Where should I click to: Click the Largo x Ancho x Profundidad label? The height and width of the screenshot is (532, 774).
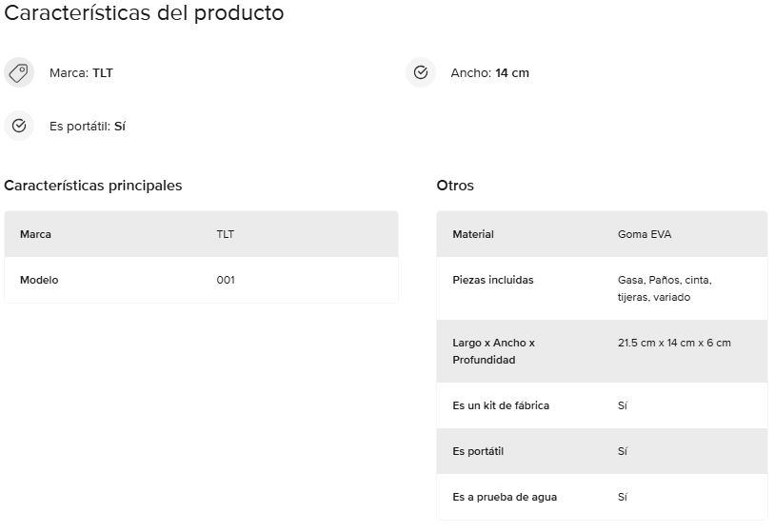click(493, 351)
